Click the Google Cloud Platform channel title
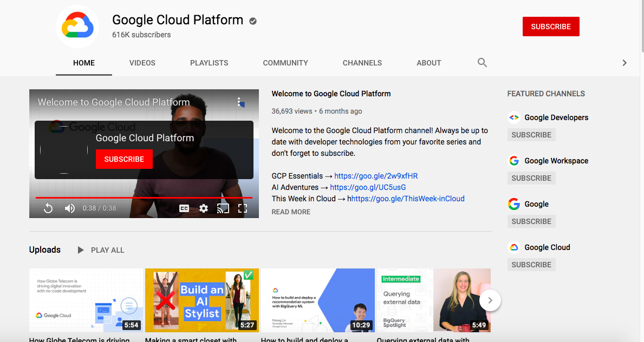Viewport: 644px width, 342px height. (178, 19)
